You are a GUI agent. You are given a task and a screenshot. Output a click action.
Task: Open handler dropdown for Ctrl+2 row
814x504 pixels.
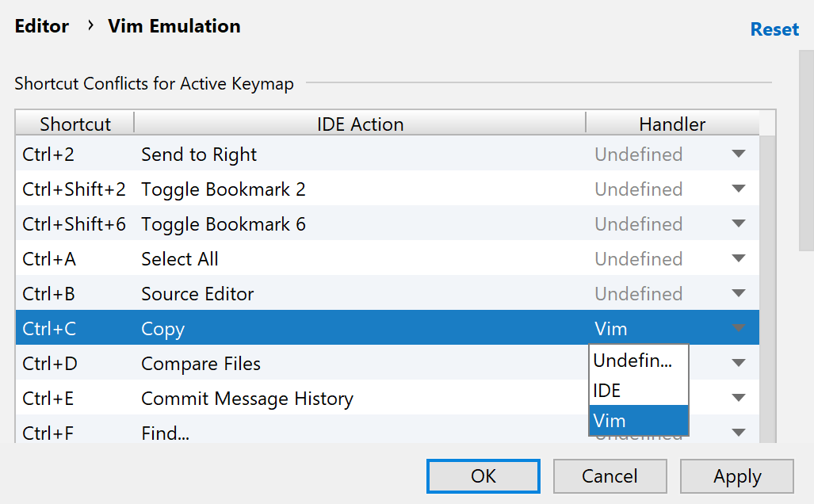739,155
